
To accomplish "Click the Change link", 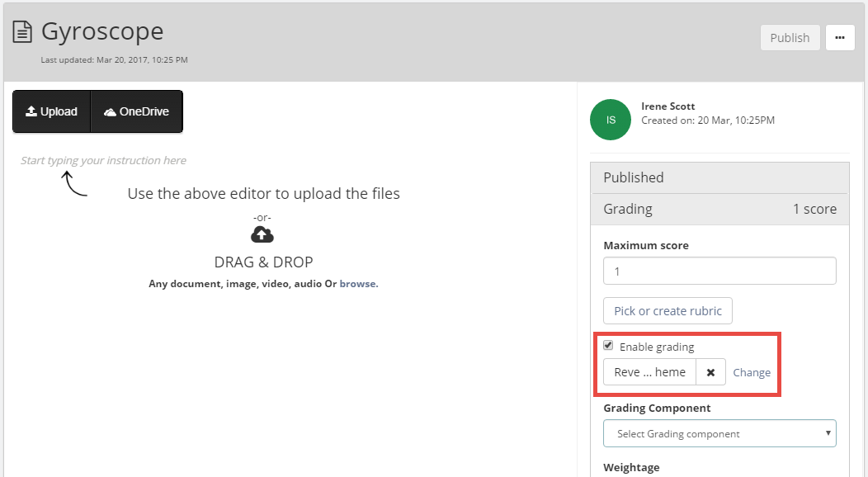I will coord(752,372).
